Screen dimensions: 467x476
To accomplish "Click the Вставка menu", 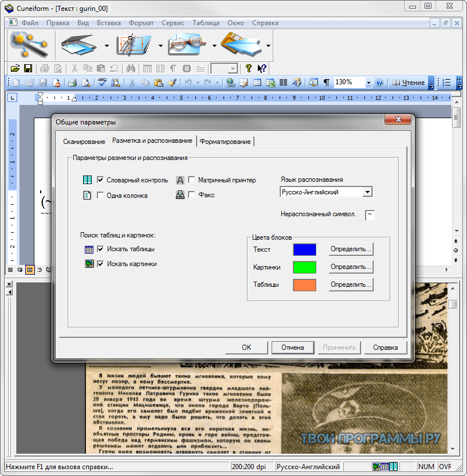I will click(108, 23).
